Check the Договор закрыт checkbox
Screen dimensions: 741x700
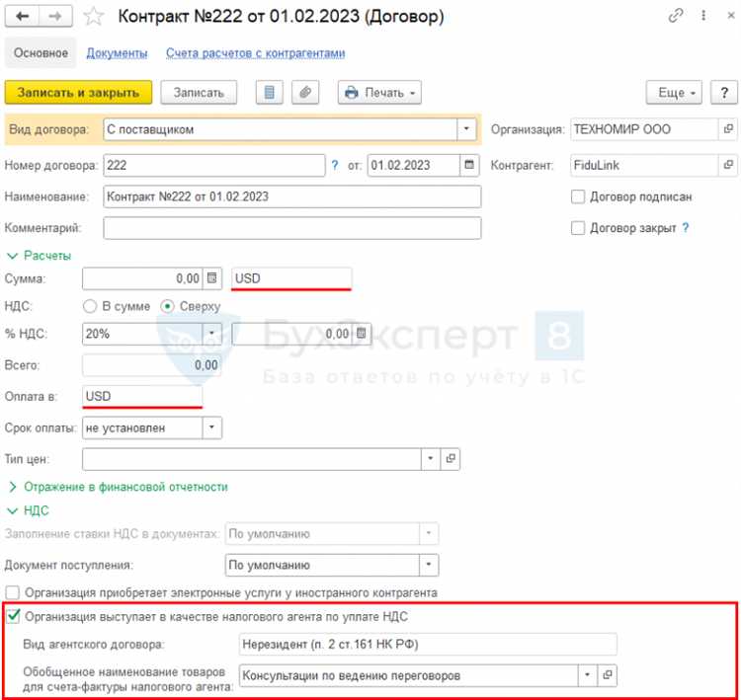tap(578, 228)
